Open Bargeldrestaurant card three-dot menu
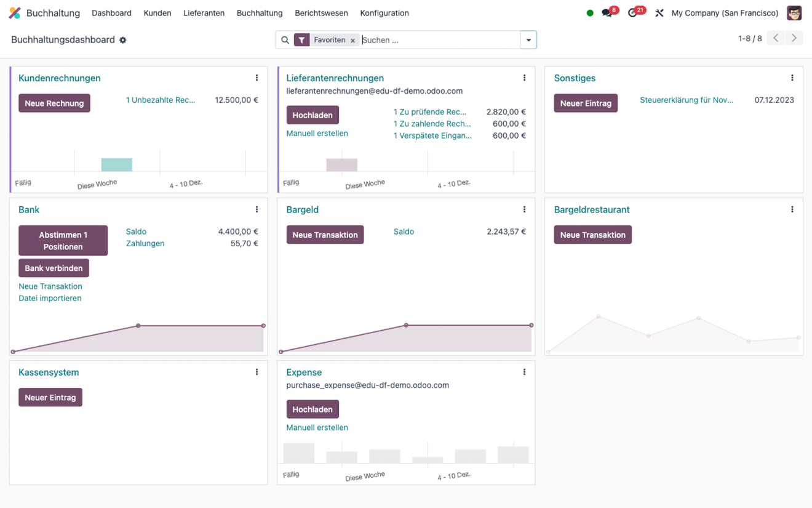 click(792, 210)
